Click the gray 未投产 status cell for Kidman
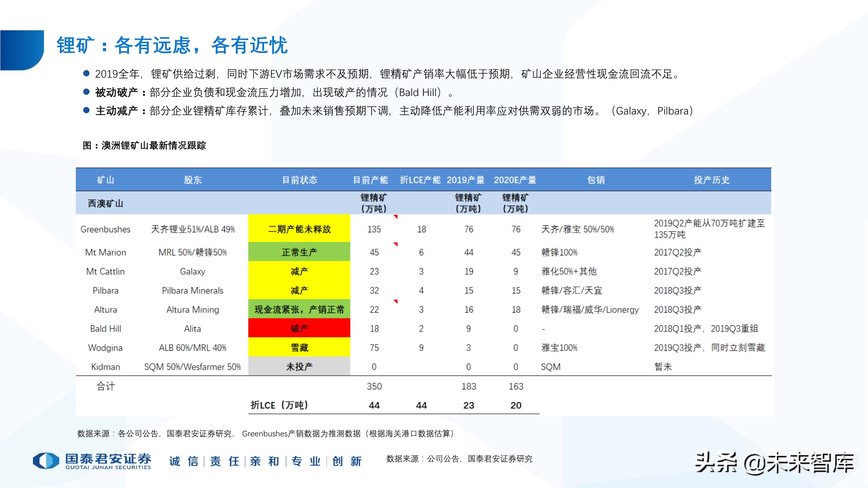The height and width of the screenshot is (488, 868). 299,366
